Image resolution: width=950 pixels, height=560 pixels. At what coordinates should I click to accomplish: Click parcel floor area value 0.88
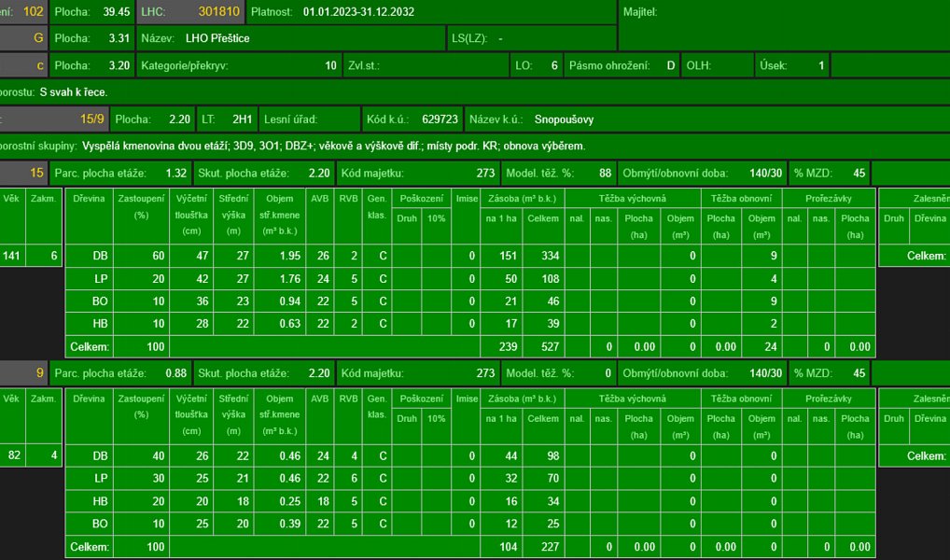176,373
